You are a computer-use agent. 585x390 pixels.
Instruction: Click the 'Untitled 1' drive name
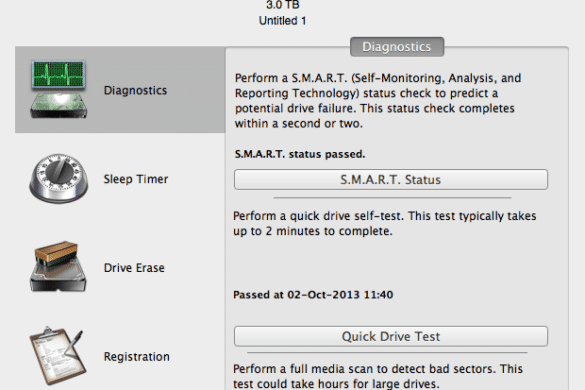(282, 21)
